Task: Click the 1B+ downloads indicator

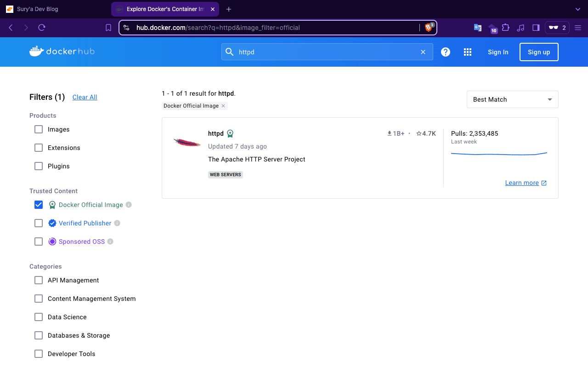Action: pyautogui.click(x=396, y=133)
